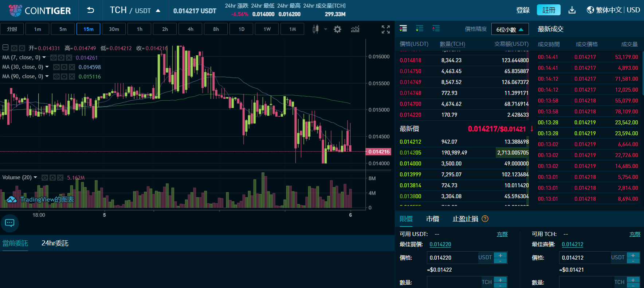Viewport: 644px width, 288px height.
Task: Toggle visibility of MA 90 line
Action: pyautogui.click(x=56, y=76)
